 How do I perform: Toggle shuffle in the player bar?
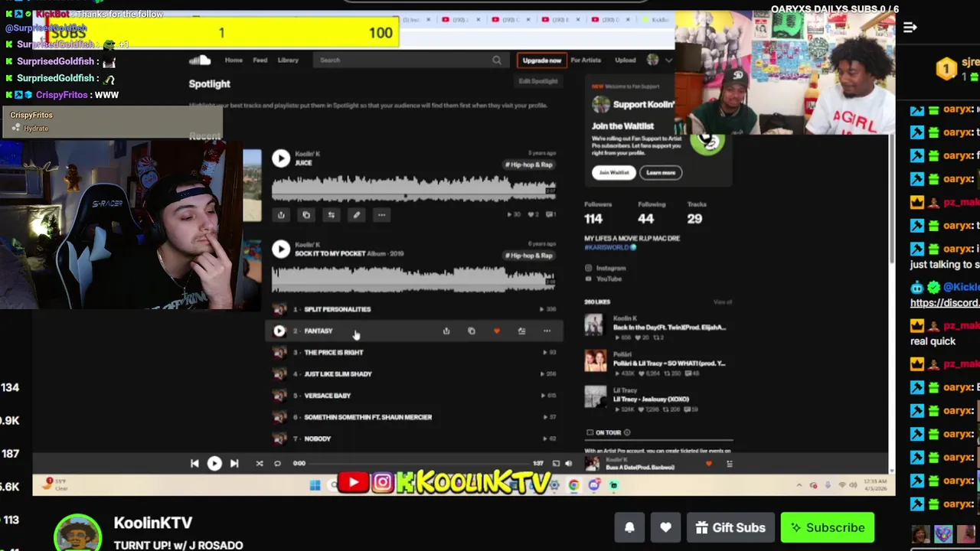259,463
